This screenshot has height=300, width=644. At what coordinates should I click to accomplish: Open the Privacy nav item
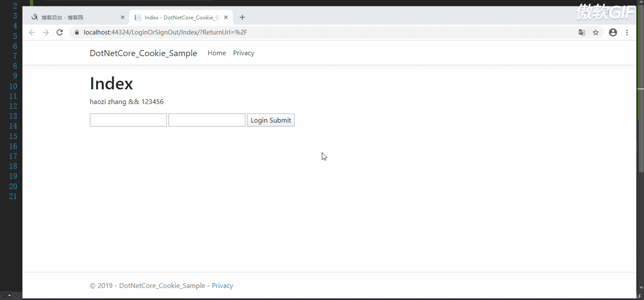(244, 53)
